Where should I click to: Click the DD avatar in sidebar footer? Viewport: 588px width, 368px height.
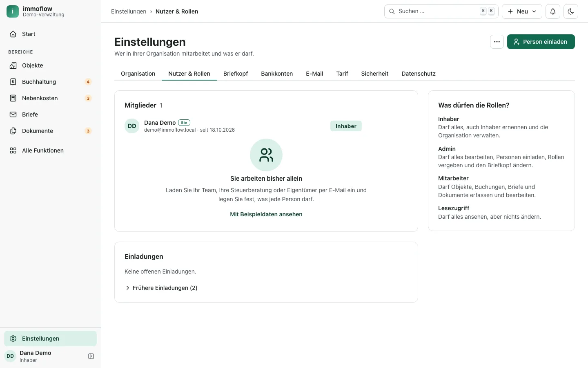[x=10, y=356]
